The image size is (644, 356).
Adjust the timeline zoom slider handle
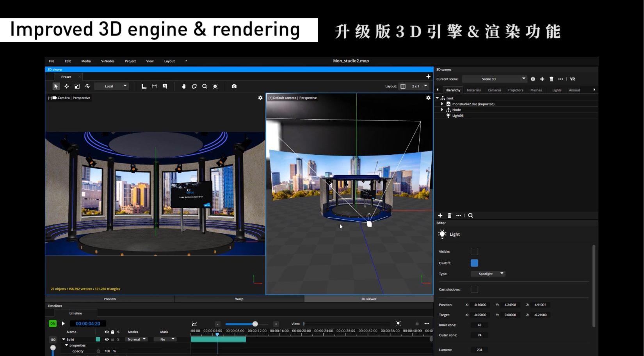tap(255, 324)
